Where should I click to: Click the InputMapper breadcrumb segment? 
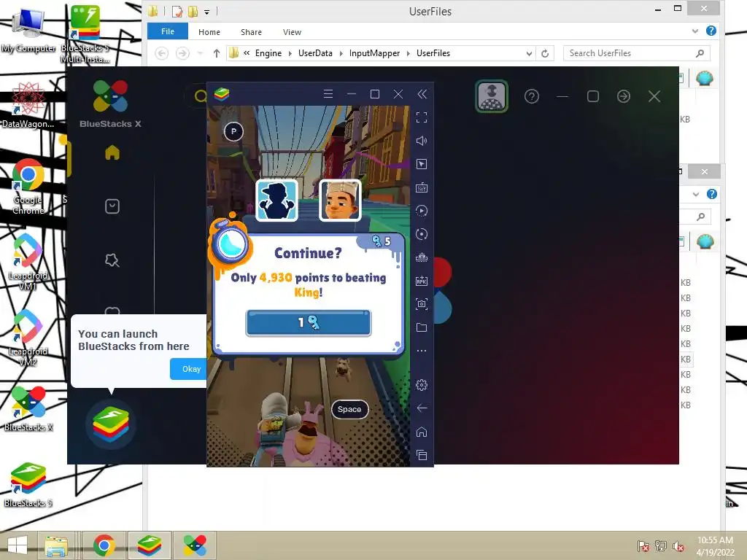[x=374, y=53]
